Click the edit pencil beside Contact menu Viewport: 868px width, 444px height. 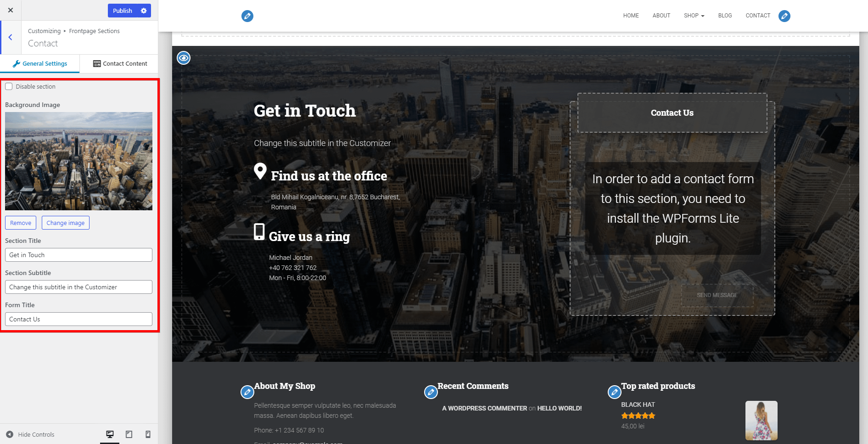784,17
